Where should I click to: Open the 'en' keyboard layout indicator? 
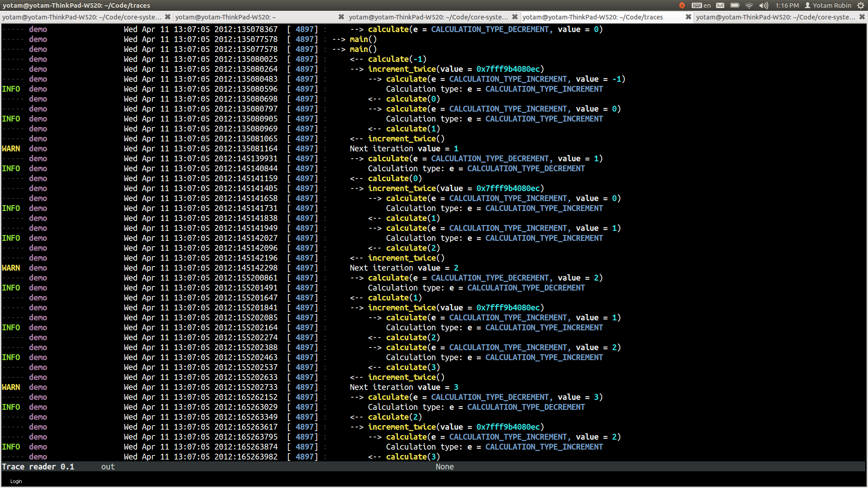coord(701,5)
